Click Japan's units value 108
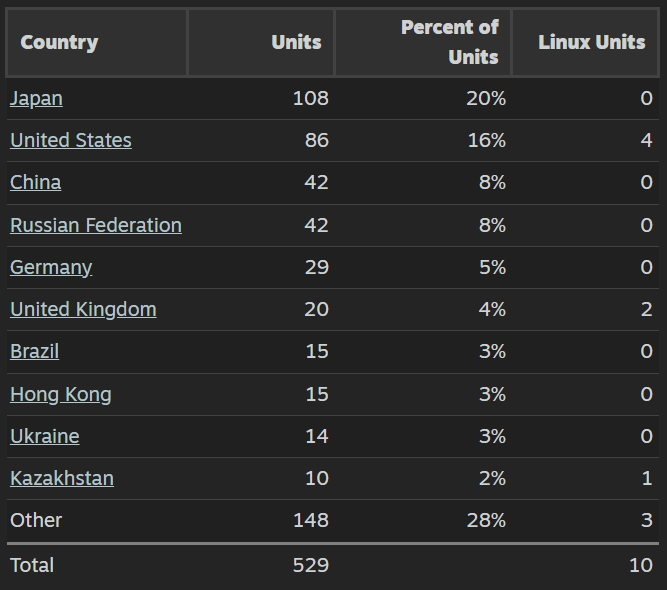The image size is (667, 590). 310,98
